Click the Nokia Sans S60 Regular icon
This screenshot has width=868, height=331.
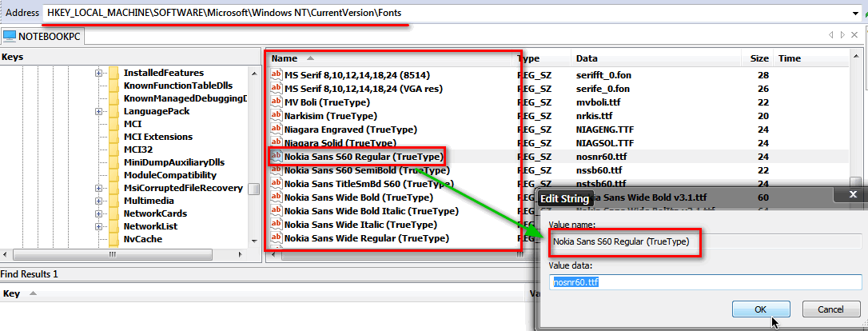pos(277,157)
